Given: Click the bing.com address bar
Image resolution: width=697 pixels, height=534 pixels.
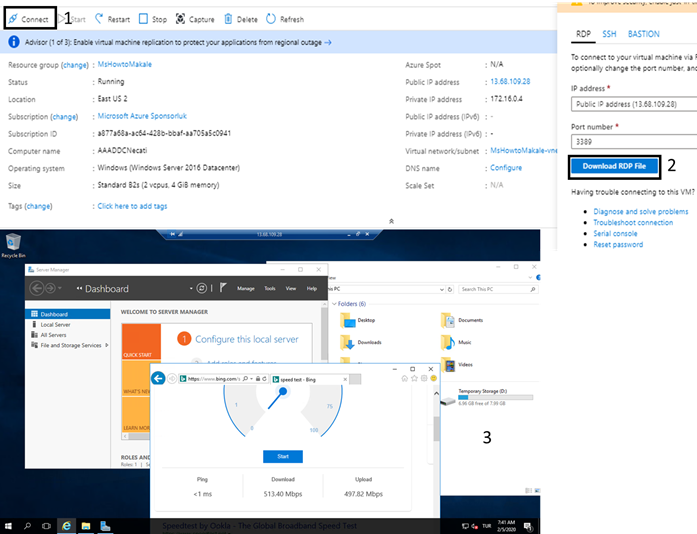Looking at the screenshot, I should (215, 379).
